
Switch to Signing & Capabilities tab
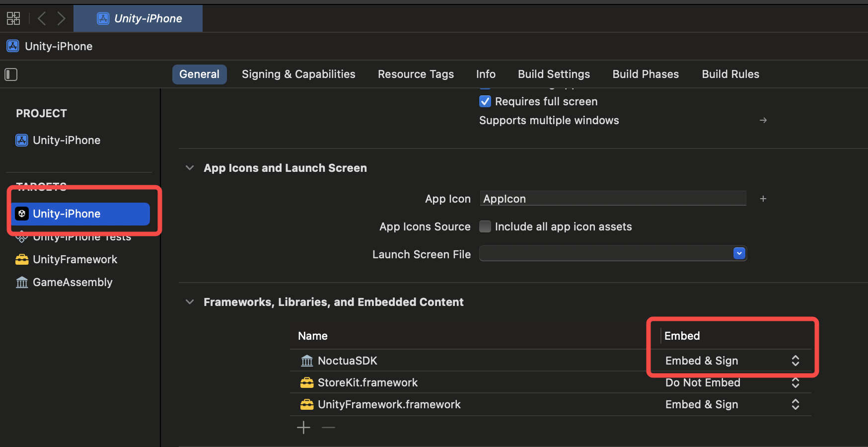pyautogui.click(x=298, y=74)
